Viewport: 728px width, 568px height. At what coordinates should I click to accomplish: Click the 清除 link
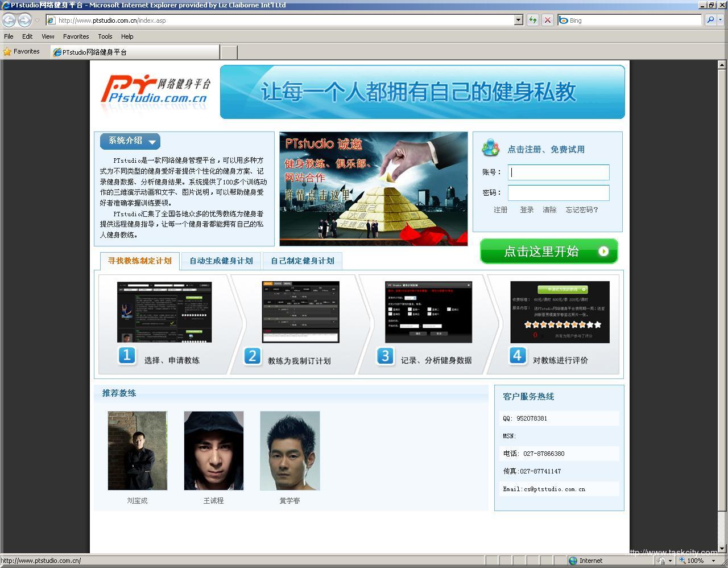[x=549, y=210]
